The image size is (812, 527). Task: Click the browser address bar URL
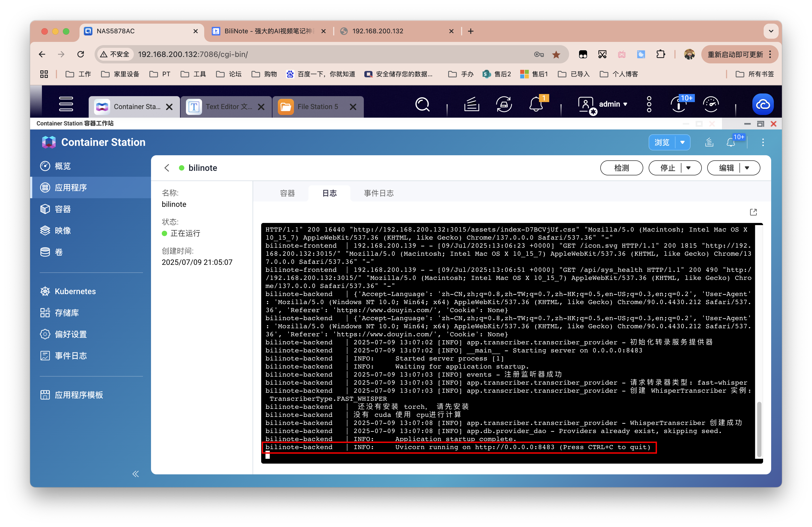pos(192,54)
